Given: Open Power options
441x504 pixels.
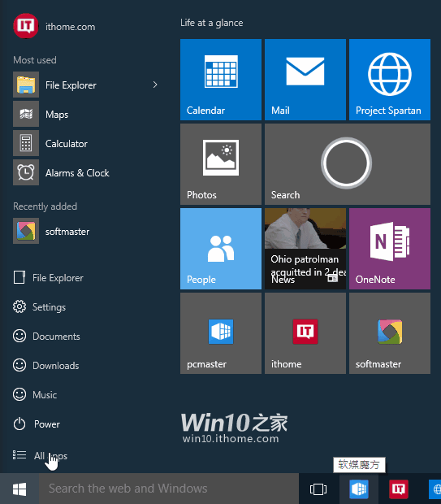Looking at the screenshot, I should tap(37, 424).
